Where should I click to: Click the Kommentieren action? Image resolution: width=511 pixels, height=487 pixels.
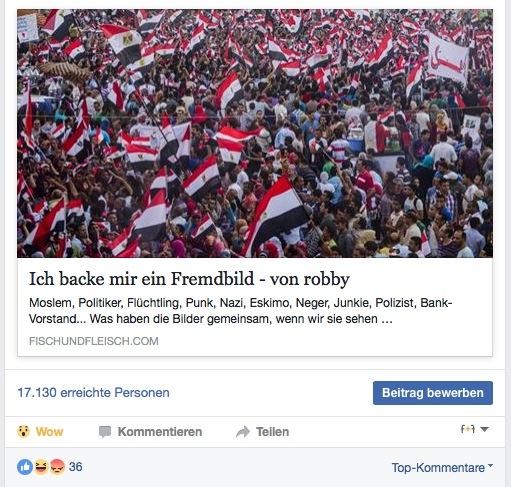tap(150, 432)
